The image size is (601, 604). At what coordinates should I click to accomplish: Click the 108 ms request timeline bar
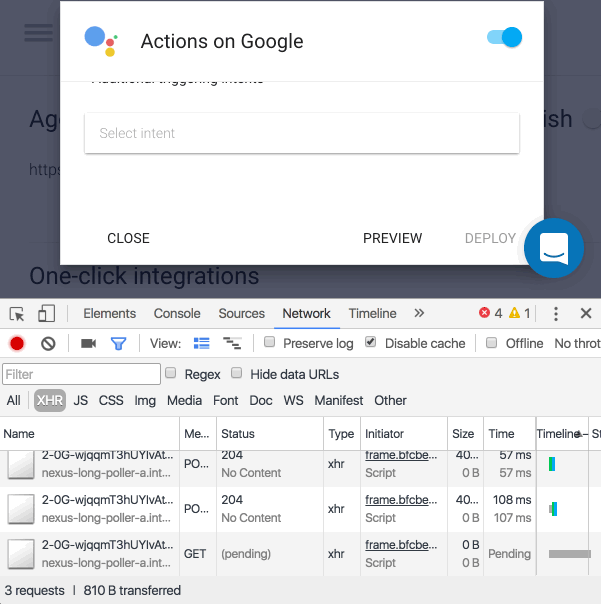pos(553,509)
